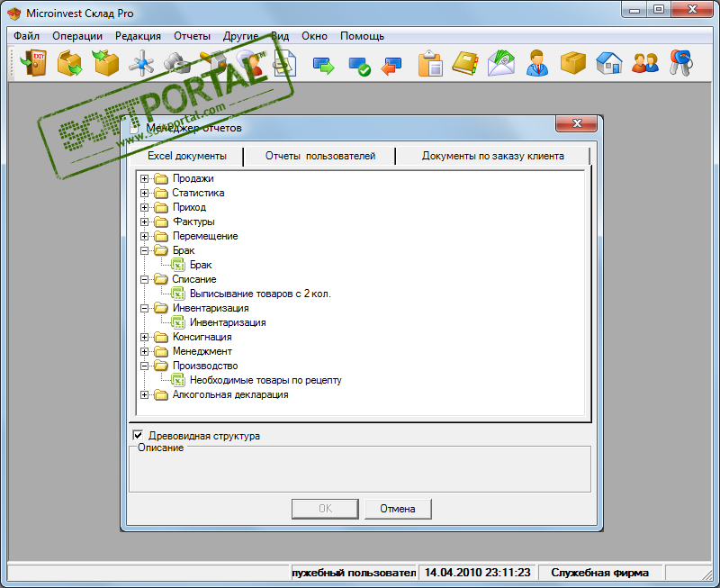
Task: Expand the Фактуры folder
Action: click(x=144, y=222)
